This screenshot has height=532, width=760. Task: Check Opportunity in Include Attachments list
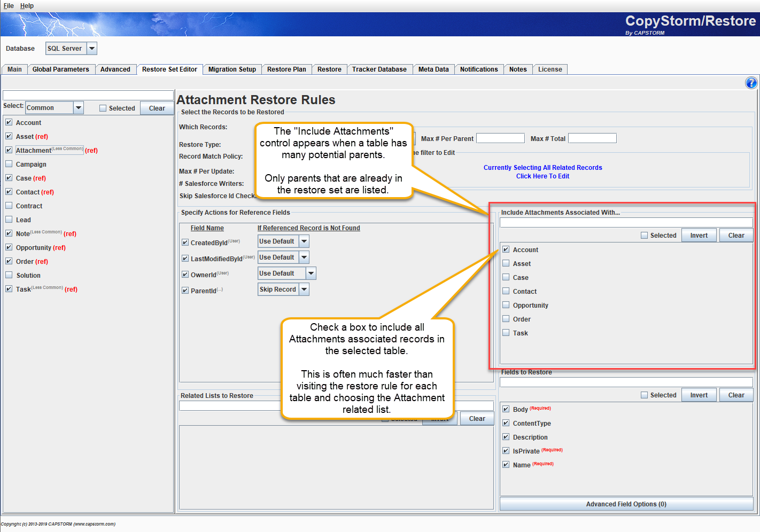pos(506,305)
